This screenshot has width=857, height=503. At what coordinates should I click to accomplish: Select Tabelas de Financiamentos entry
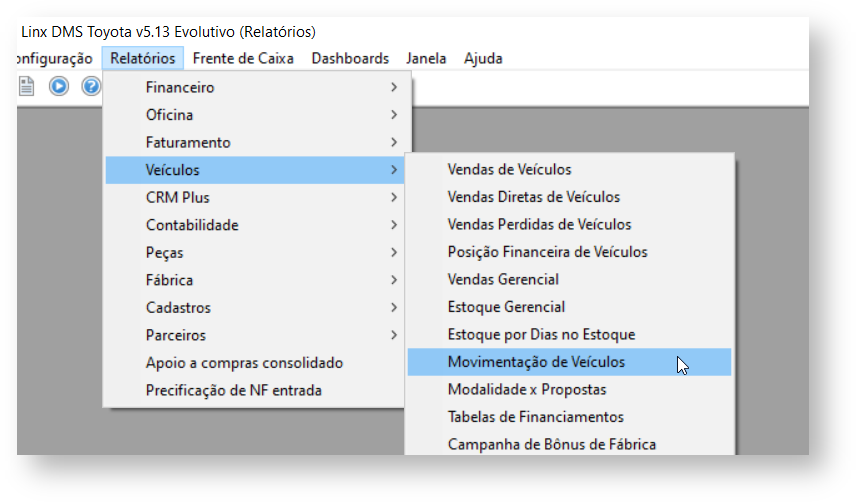535,417
